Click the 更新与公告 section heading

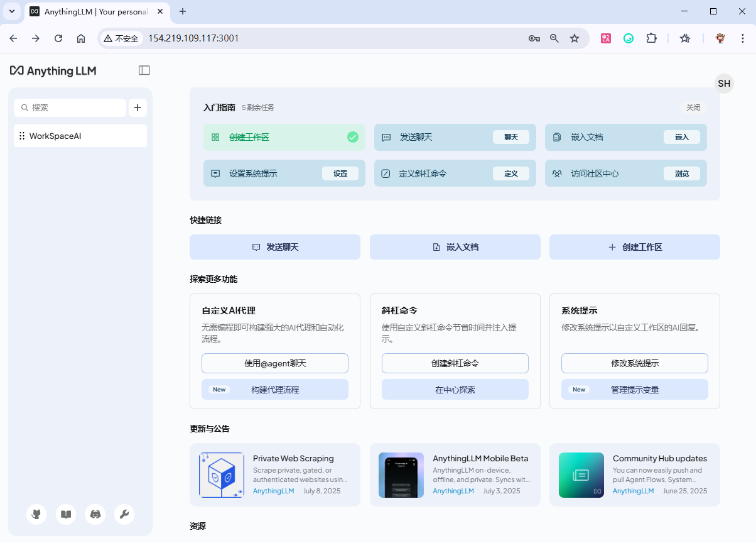point(210,429)
